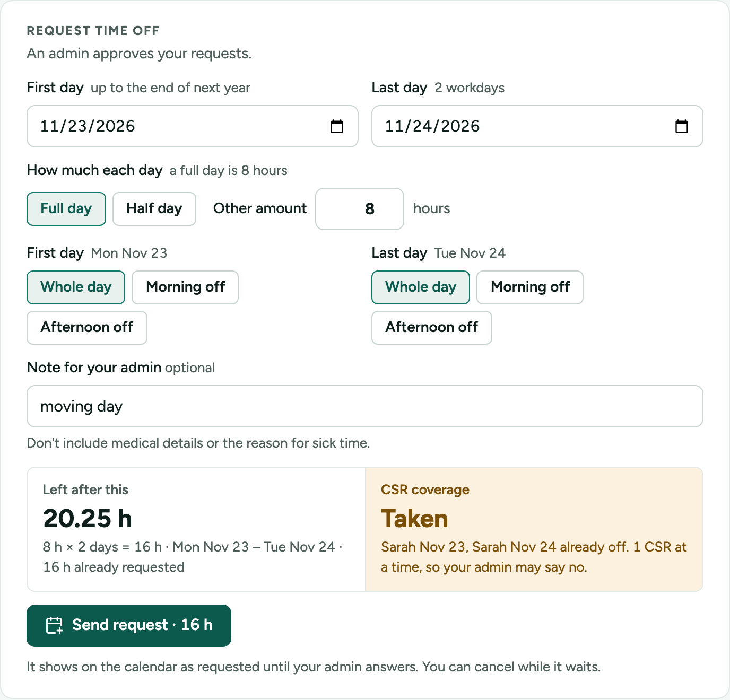
Task: Click the Other amount hours input
Action: [360, 209]
